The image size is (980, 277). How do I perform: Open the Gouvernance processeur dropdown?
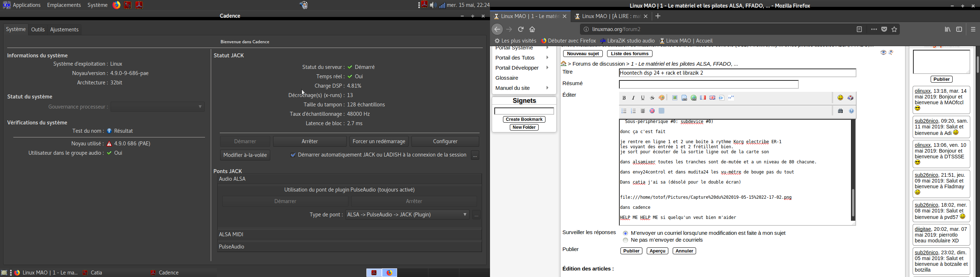coord(158,107)
